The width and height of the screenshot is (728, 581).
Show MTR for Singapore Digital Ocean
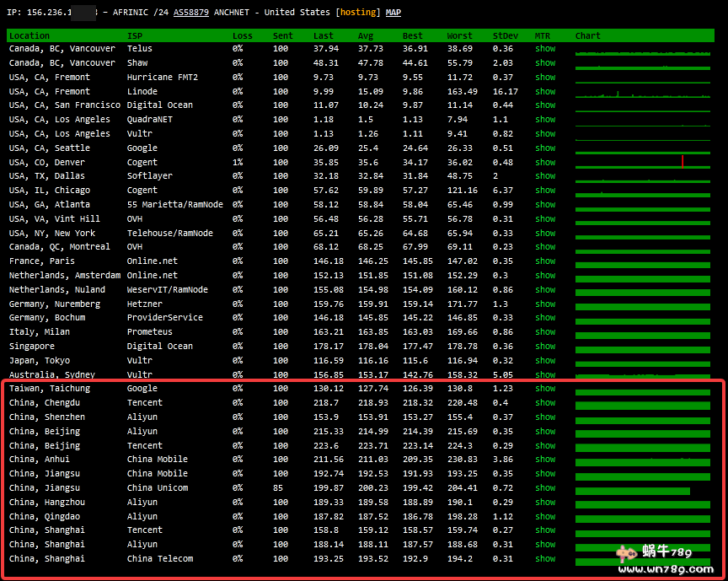(x=545, y=346)
